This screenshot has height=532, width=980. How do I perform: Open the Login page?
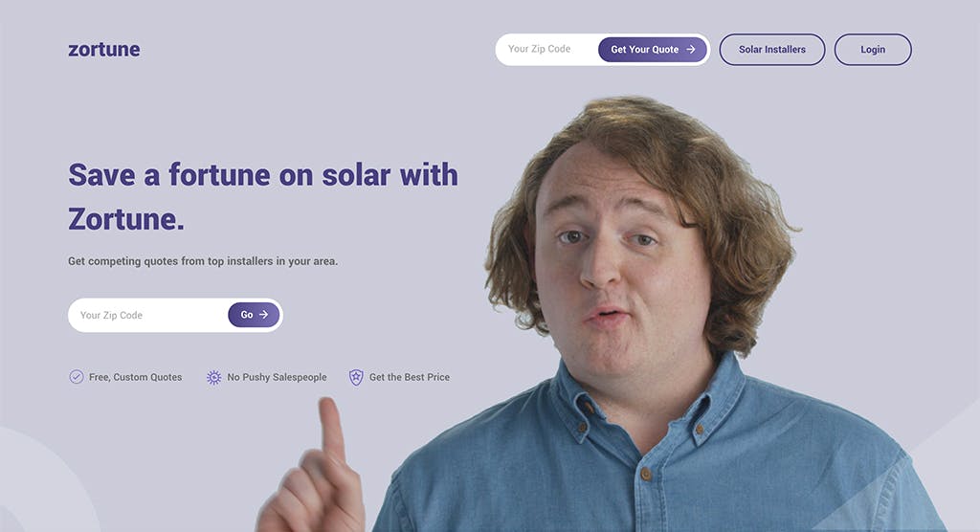(x=873, y=50)
